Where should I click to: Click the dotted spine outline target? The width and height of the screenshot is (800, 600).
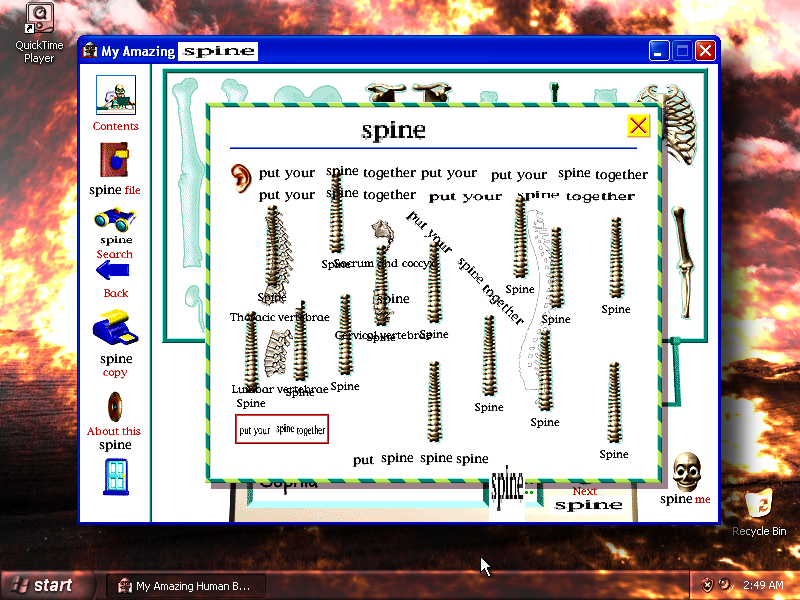535,301
